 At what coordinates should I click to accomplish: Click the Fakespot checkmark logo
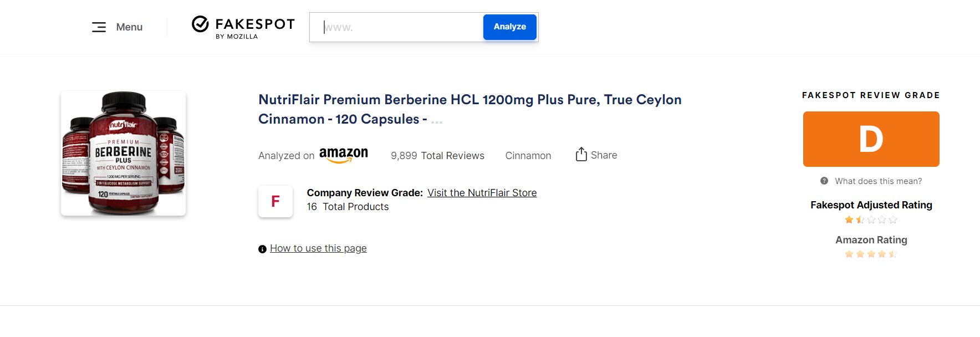pos(200,24)
